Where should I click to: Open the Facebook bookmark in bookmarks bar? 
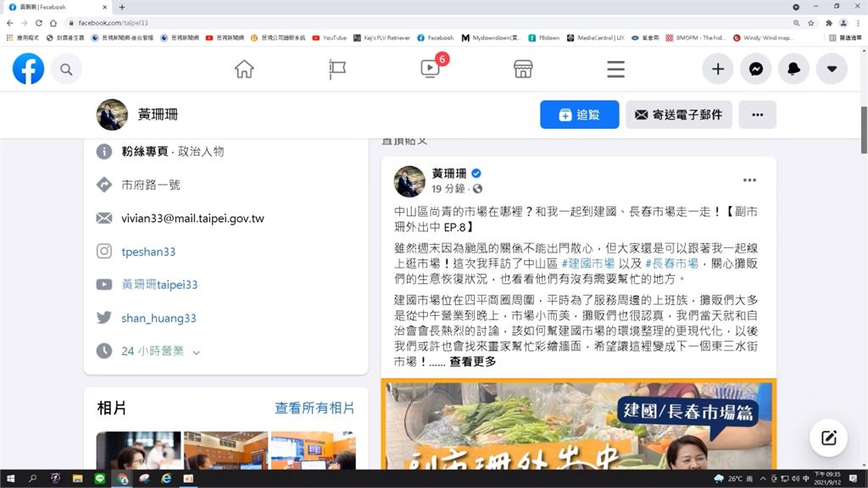(x=436, y=37)
